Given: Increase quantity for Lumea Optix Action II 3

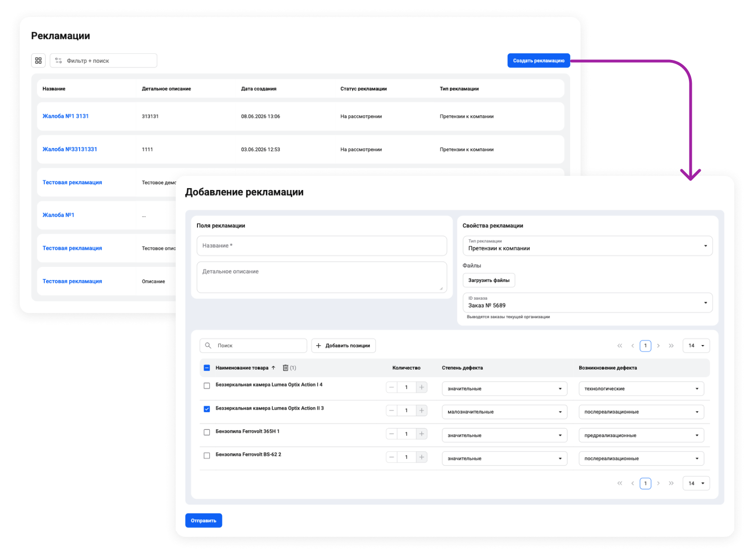Looking at the screenshot, I should (x=422, y=411).
